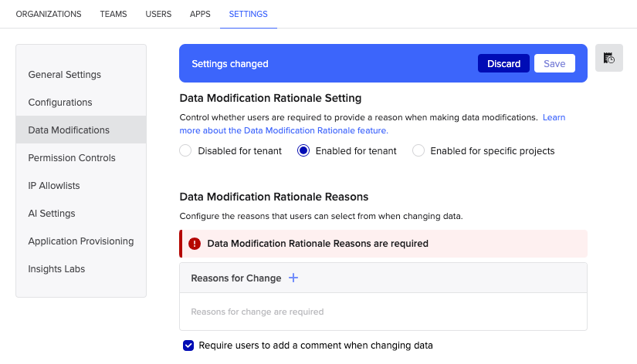This screenshot has width=637, height=364.
Task: Select Disabled for tenant option
Action: 185,151
